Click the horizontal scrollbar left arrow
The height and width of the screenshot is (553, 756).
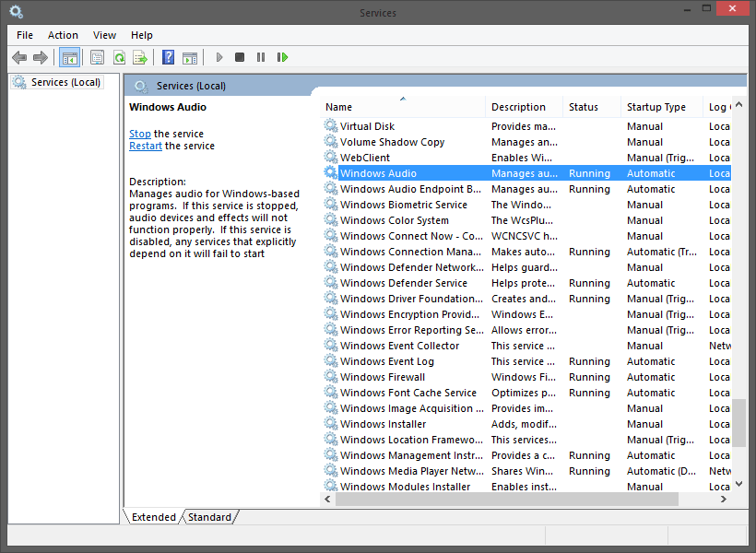point(328,499)
